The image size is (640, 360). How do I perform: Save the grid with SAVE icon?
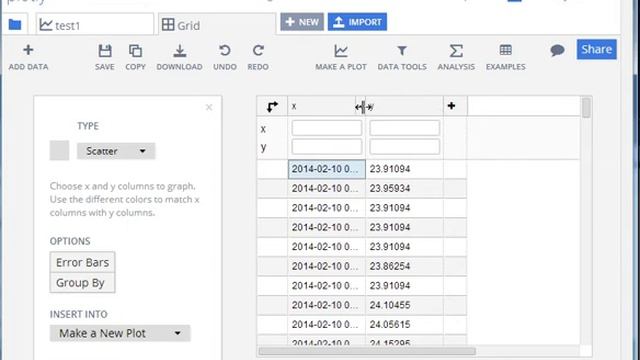[104, 58]
